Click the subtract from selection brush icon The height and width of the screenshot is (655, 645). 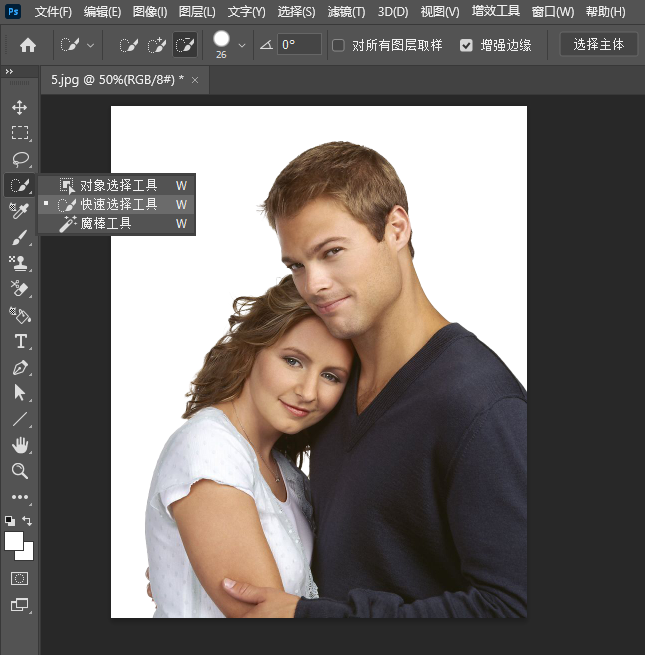point(185,45)
